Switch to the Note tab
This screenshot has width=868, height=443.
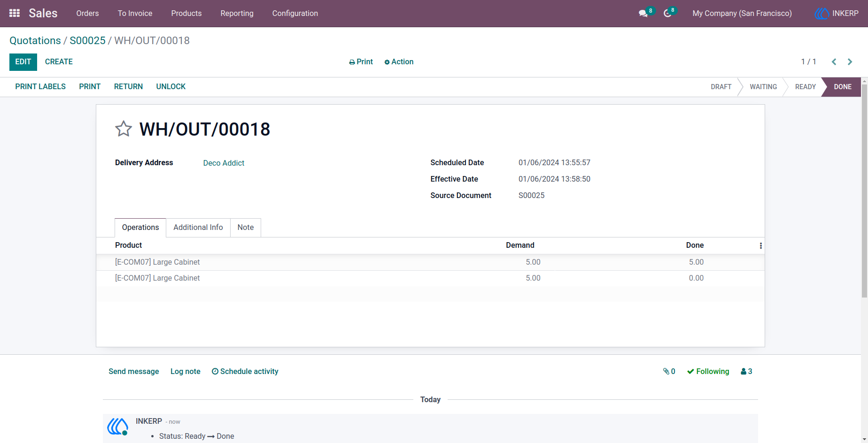coord(246,228)
